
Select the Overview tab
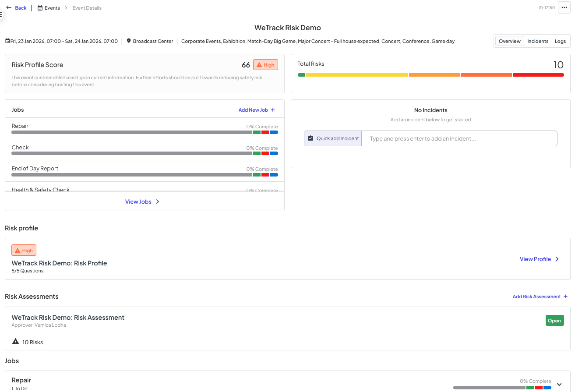[510, 41]
